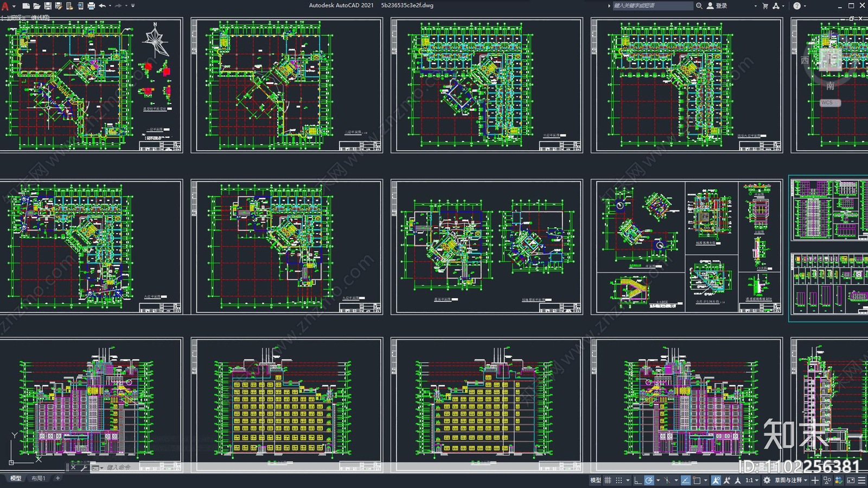This screenshot has height=488, width=868.
Task: Switch to the 布局1 layout tab
Action: [39, 478]
